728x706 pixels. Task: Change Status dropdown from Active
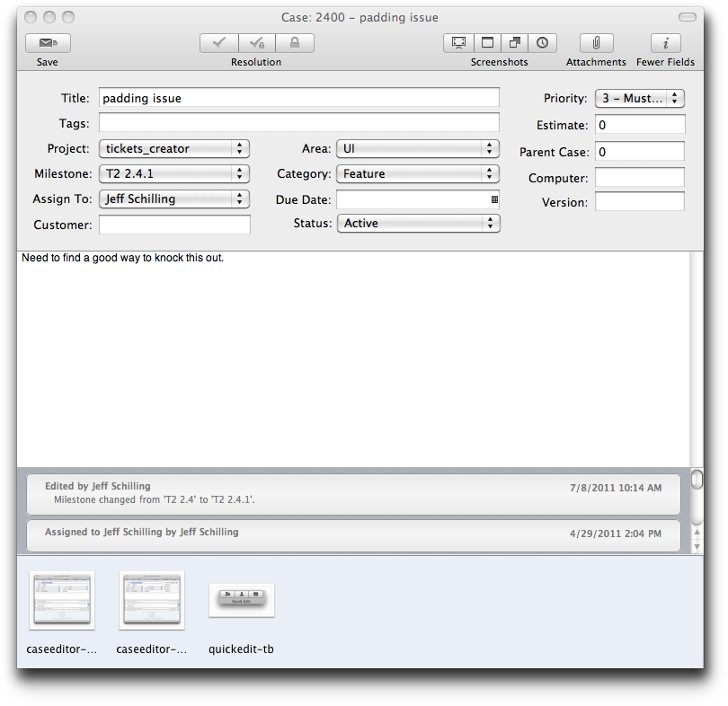(418, 223)
